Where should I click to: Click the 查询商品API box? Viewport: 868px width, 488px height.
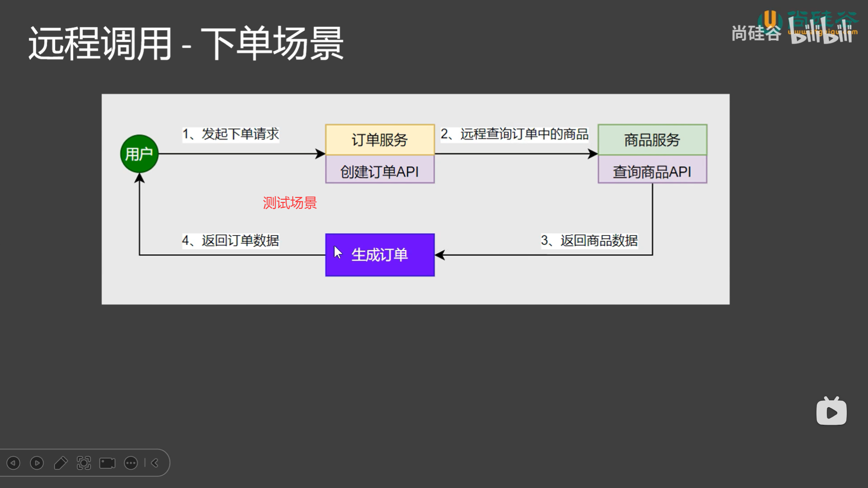652,171
